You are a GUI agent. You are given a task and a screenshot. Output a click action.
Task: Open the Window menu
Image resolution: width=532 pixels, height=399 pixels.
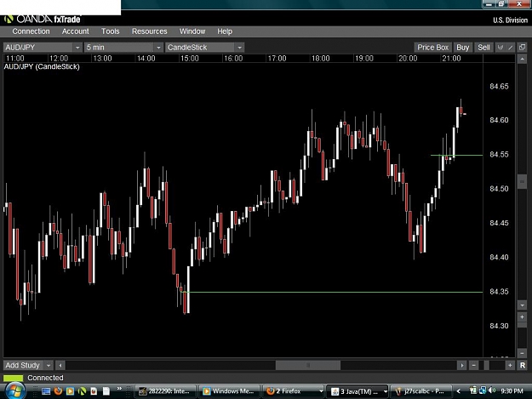(192, 31)
